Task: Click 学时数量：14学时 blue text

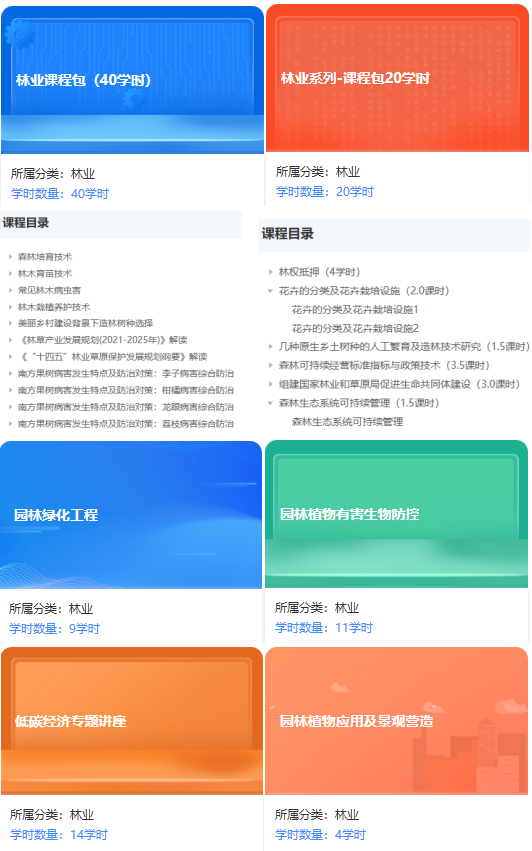Action: click(59, 835)
